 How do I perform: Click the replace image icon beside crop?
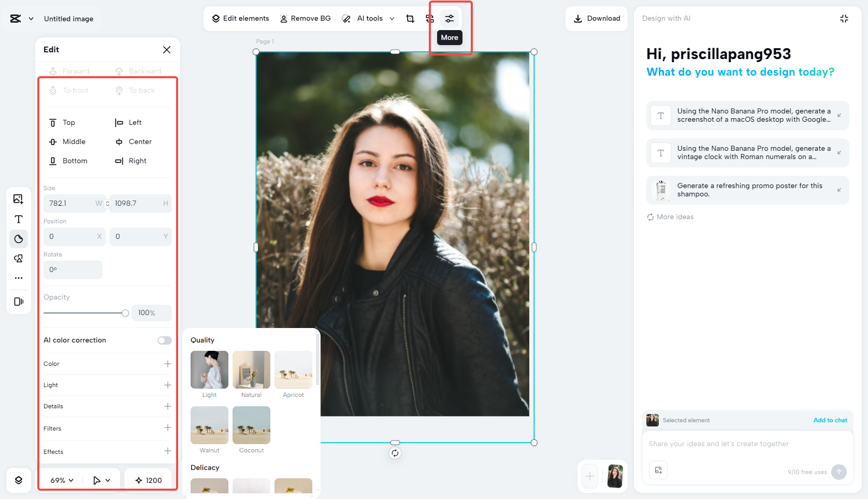(430, 19)
